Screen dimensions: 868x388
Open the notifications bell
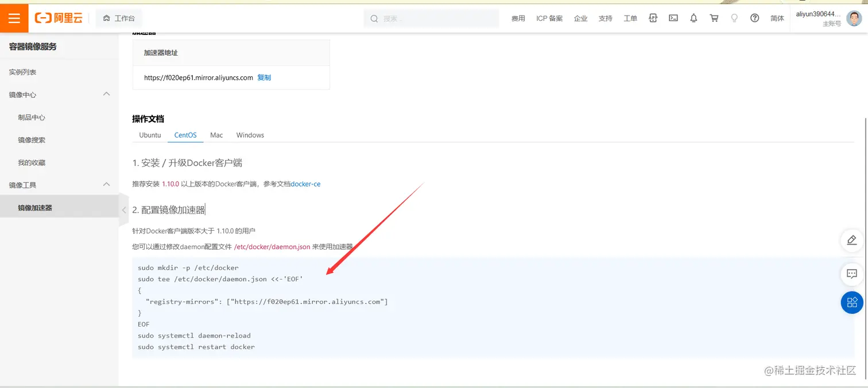point(693,18)
